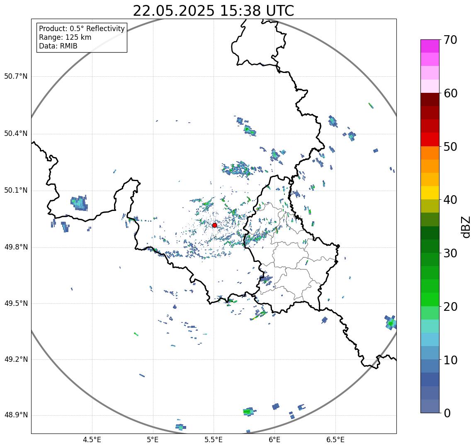Click the 50.4°N latitude label
The width and height of the screenshot is (476, 448).
[x=16, y=133]
